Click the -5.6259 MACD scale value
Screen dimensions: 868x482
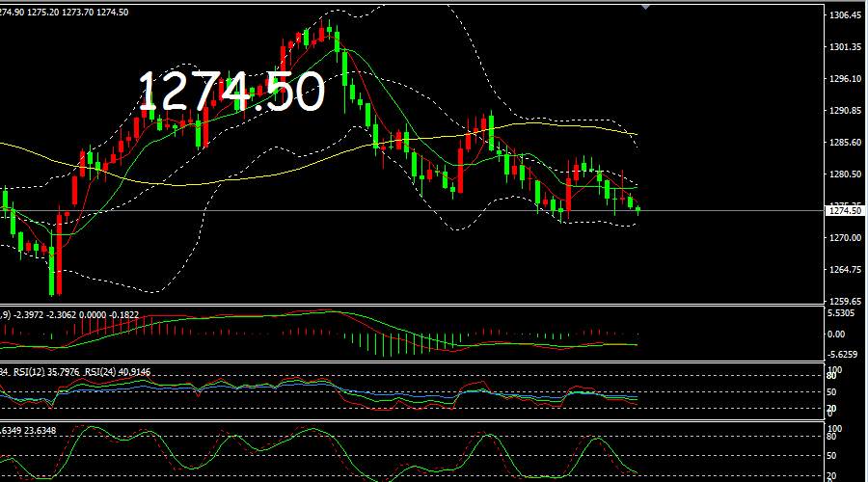click(x=842, y=354)
